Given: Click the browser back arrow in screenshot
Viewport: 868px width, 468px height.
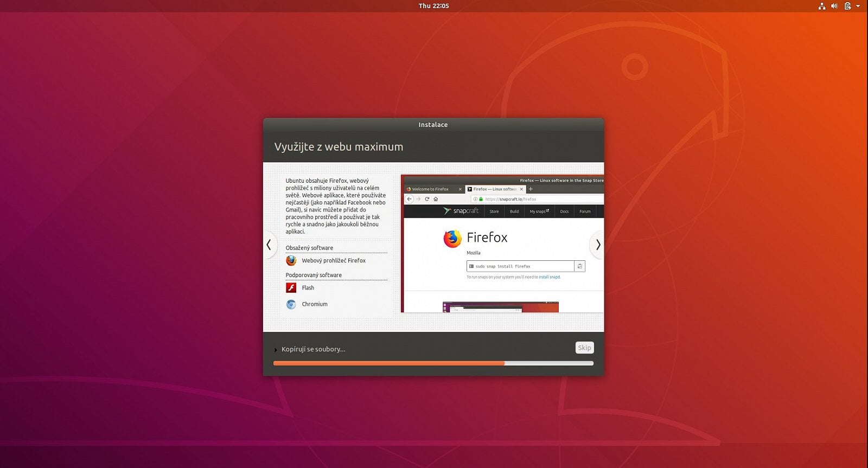Looking at the screenshot, I should (x=410, y=199).
